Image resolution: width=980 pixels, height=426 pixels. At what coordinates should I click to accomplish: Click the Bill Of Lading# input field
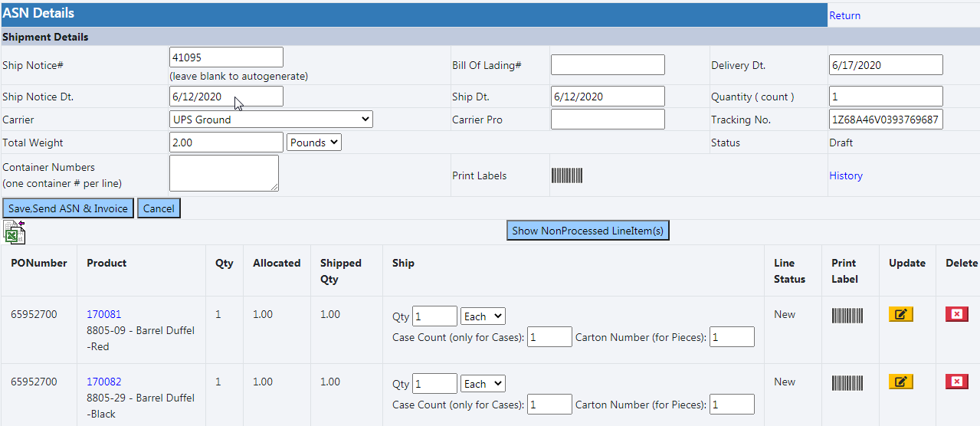(x=607, y=65)
